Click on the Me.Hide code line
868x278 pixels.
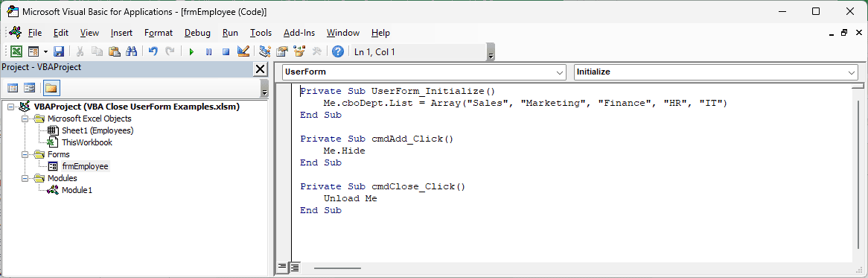(x=345, y=151)
